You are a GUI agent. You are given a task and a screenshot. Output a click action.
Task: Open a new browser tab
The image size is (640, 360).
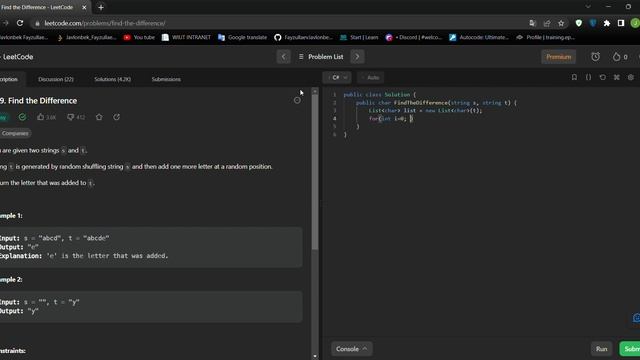[x=101, y=7]
